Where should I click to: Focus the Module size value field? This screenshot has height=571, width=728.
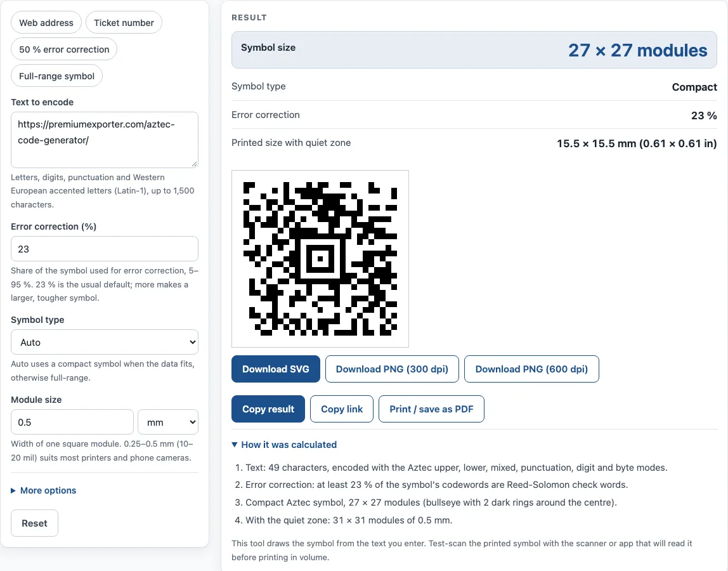[x=72, y=423]
